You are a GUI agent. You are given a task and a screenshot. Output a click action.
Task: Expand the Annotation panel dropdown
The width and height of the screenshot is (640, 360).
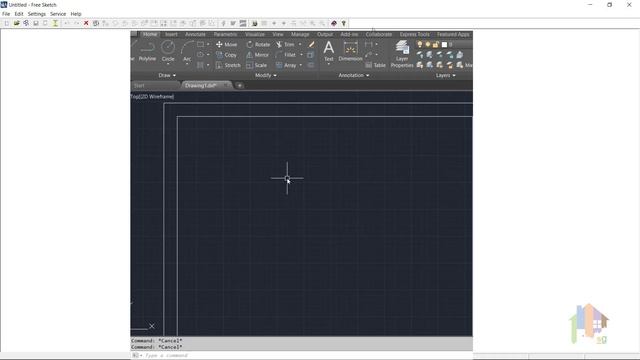[x=353, y=76]
